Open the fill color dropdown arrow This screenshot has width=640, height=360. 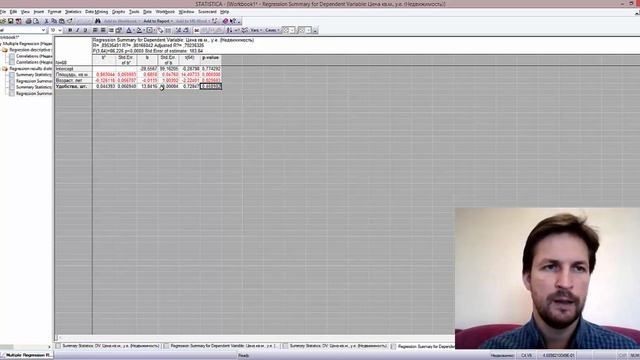tap(144, 30)
